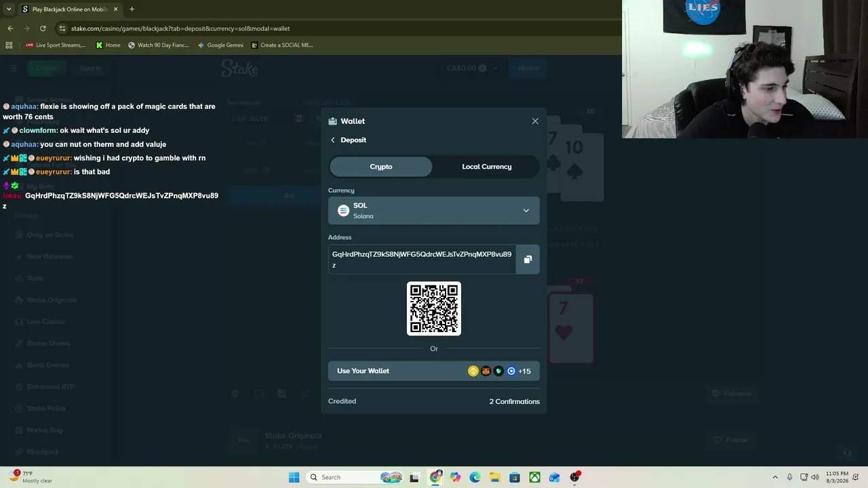868x488 pixels.
Task: Click the deposit QR code image
Action: (434, 308)
